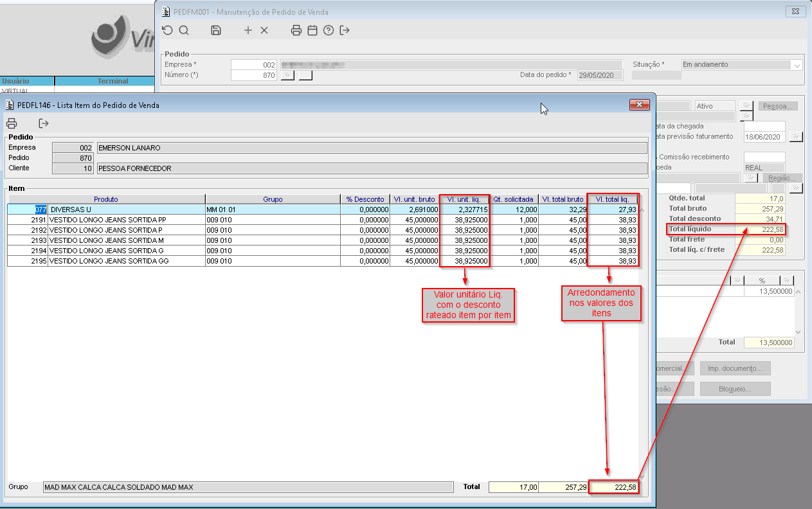Click the lookup button left of % column
The height and width of the screenshot is (509, 812).
(x=738, y=280)
